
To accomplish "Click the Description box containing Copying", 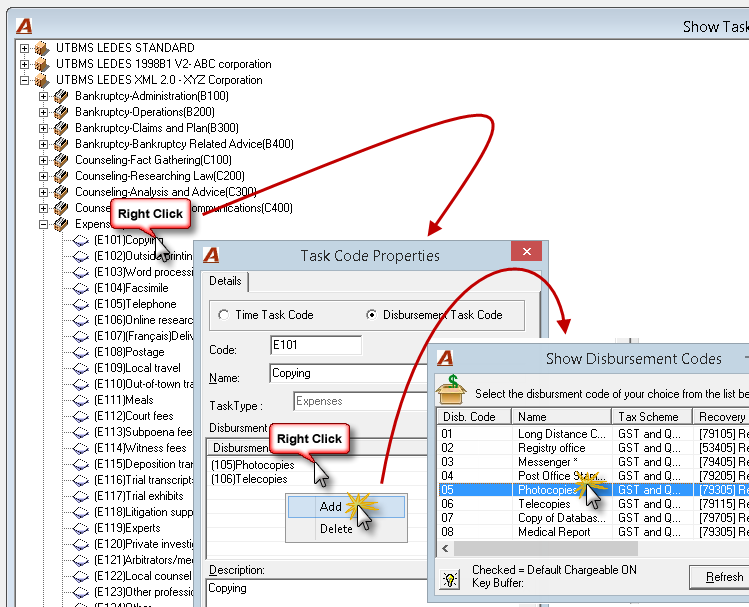I will point(317,593).
